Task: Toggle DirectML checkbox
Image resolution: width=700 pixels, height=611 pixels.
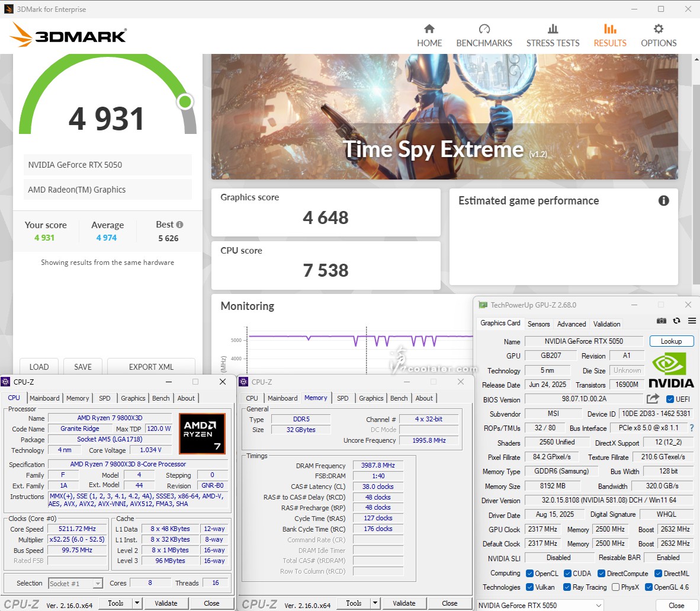Action: (658, 574)
